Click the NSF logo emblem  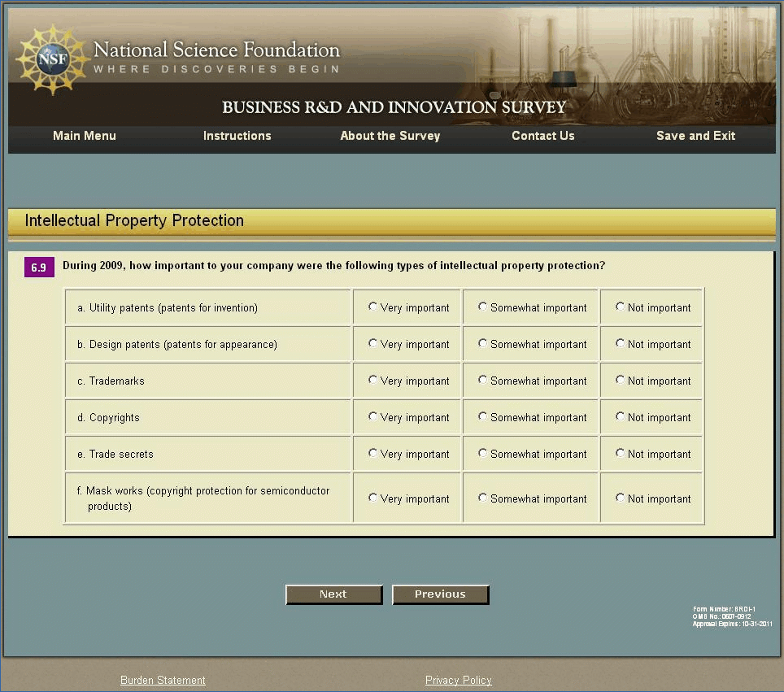pyautogui.click(x=50, y=59)
